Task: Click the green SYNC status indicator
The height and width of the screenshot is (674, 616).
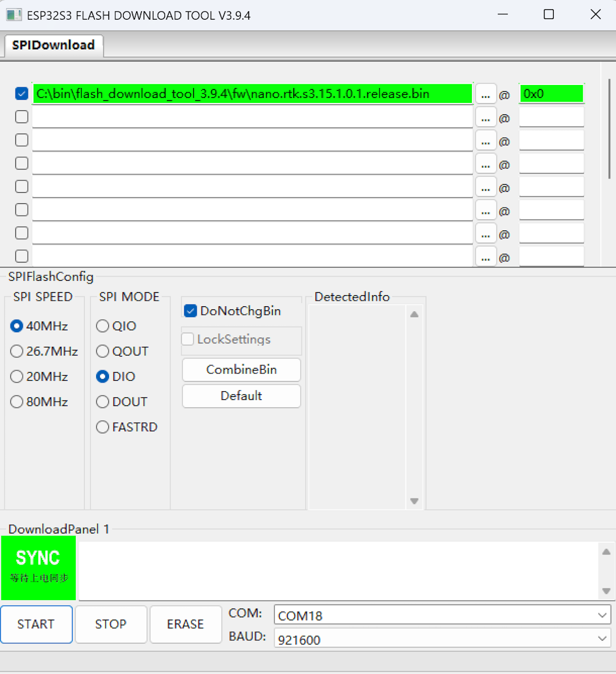Action: 39,568
